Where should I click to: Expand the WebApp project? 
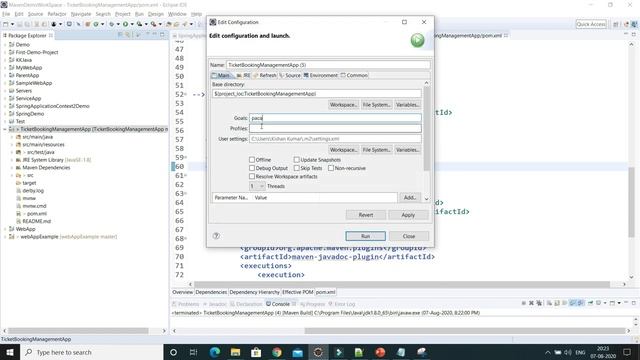pos(5,229)
